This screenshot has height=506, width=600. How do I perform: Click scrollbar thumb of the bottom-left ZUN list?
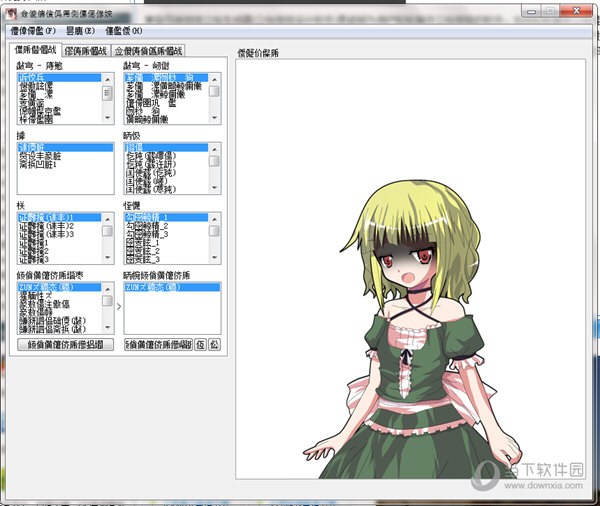tap(108, 301)
